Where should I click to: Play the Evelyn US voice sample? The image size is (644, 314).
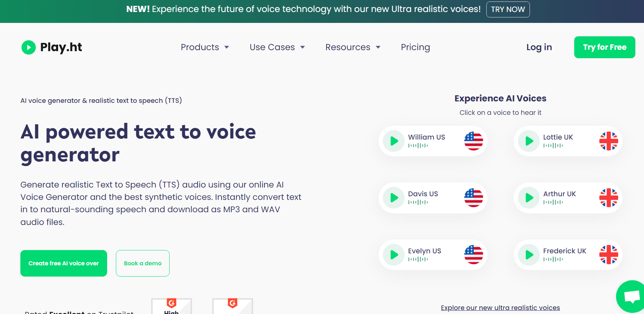(393, 255)
